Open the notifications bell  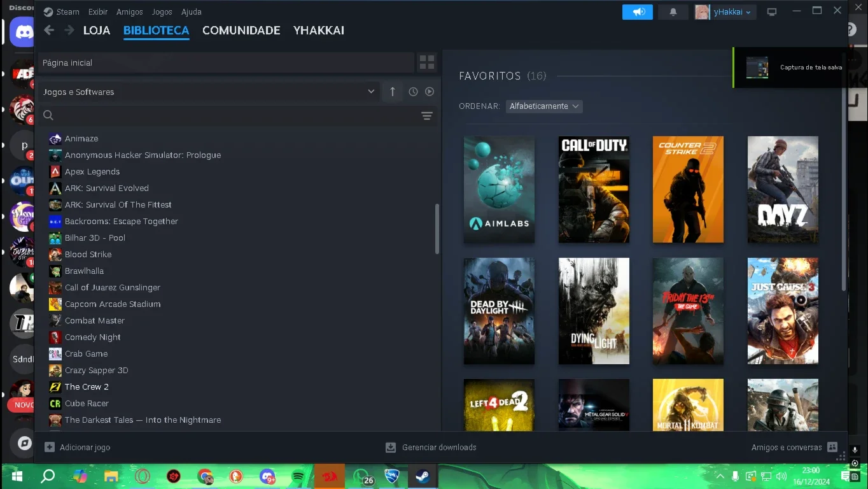(673, 12)
